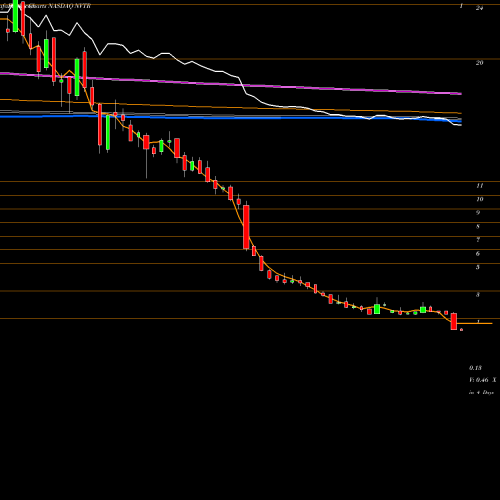Click the 10 price level label

click(x=479, y=199)
